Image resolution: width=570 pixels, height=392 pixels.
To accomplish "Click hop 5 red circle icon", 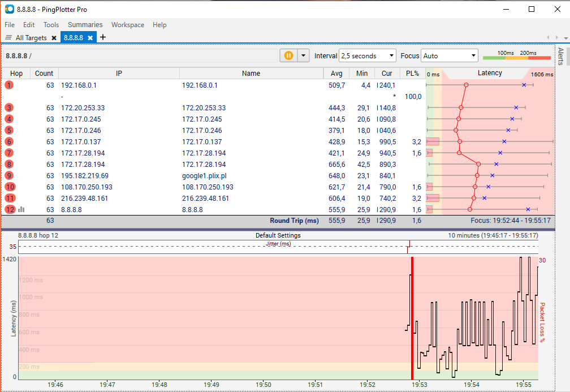I will pyautogui.click(x=9, y=130).
